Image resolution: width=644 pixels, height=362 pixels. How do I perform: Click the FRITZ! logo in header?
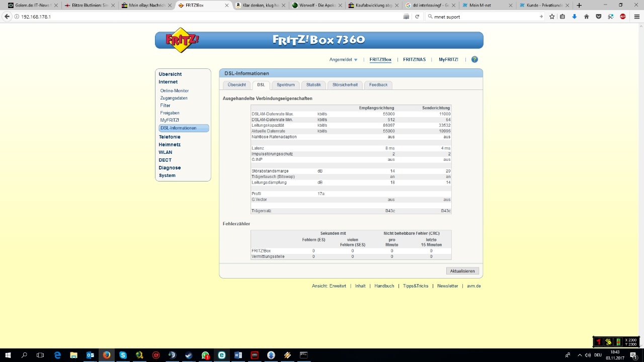tap(182, 40)
